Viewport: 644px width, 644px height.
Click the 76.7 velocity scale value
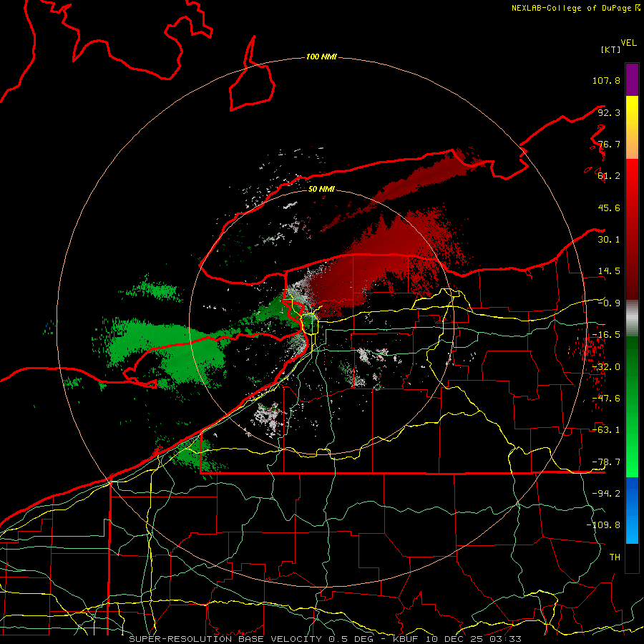point(609,144)
